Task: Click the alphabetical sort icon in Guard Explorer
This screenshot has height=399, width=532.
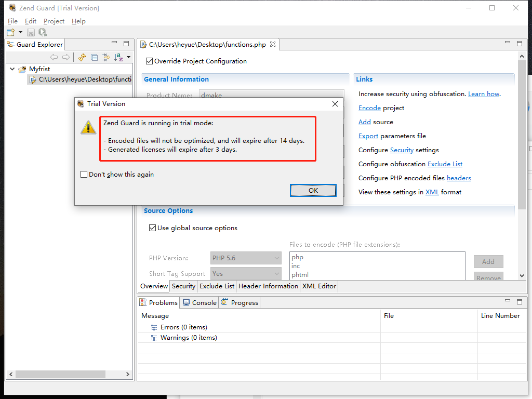Action: click(x=118, y=57)
